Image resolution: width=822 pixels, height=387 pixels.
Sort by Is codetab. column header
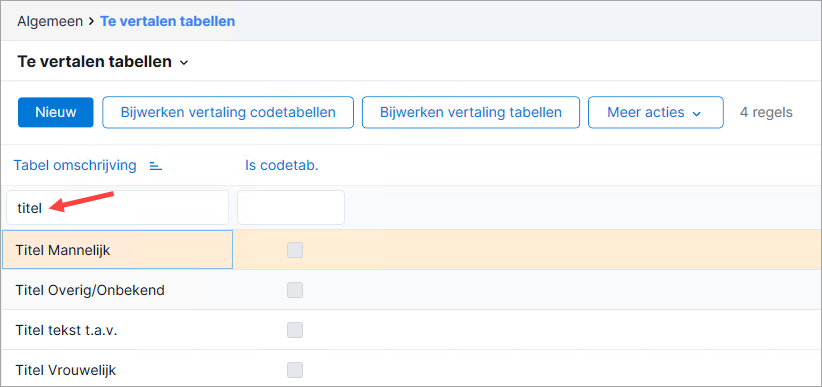pos(282,166)
